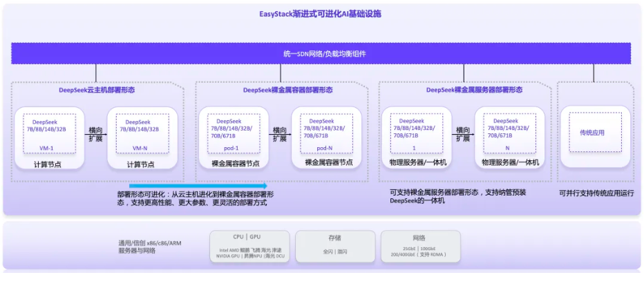
Task: Click the DeepSeek model list in pod-N box
Action: coord(323,127)
